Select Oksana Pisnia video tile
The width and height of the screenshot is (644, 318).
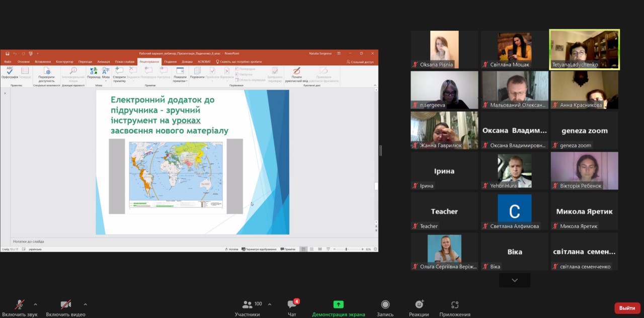(444, 49)
